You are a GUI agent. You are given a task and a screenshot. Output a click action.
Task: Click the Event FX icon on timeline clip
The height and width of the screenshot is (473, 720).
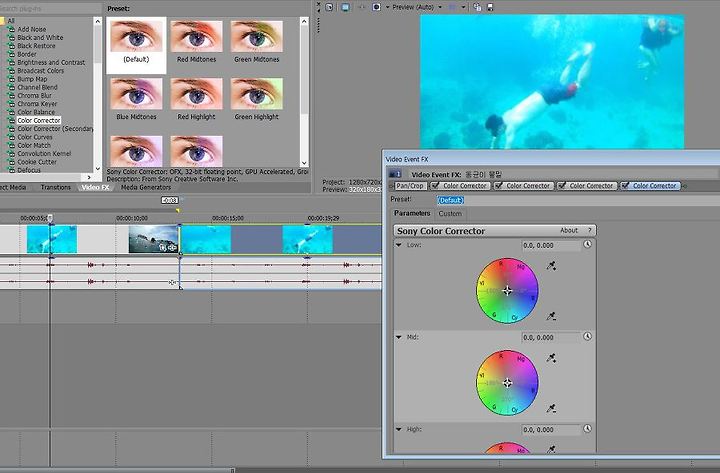[172, 248]
